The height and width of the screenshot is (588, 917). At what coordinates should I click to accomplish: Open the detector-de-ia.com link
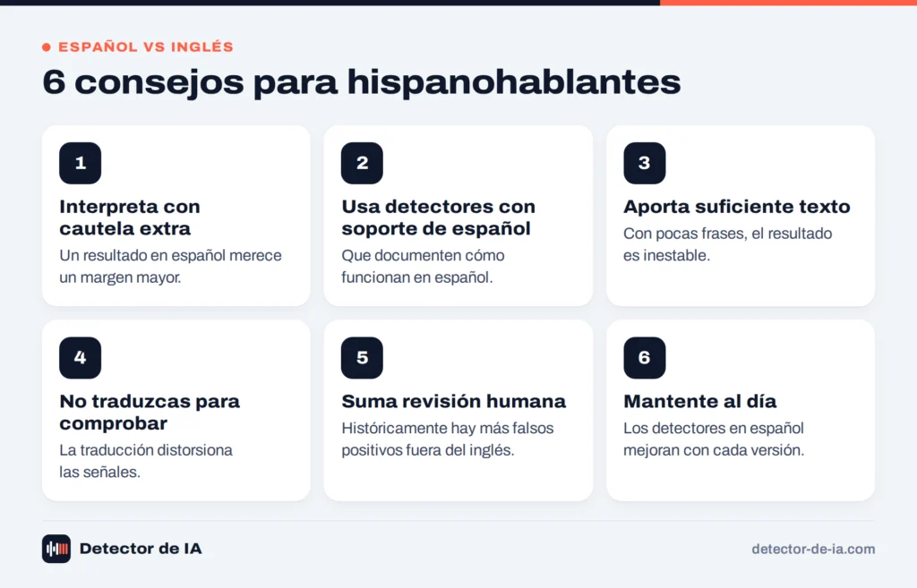pyautogui.click(x=813, y=550)
